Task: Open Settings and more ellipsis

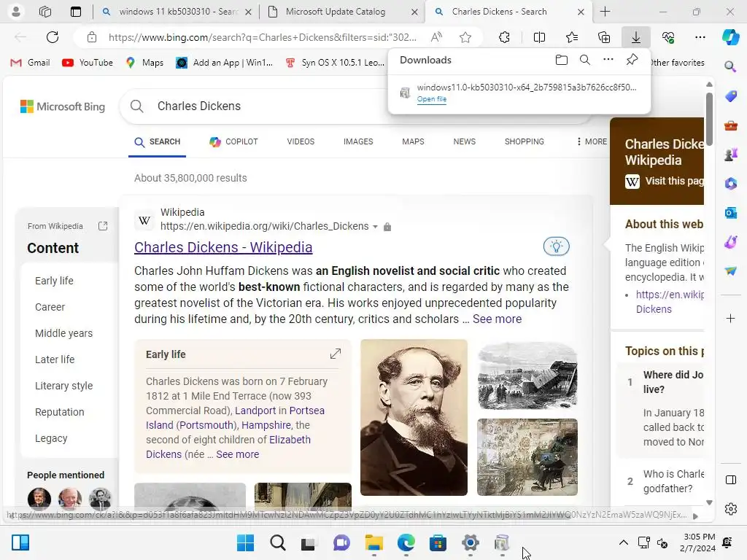Action: pyautogui.click(x=700, y=37)
